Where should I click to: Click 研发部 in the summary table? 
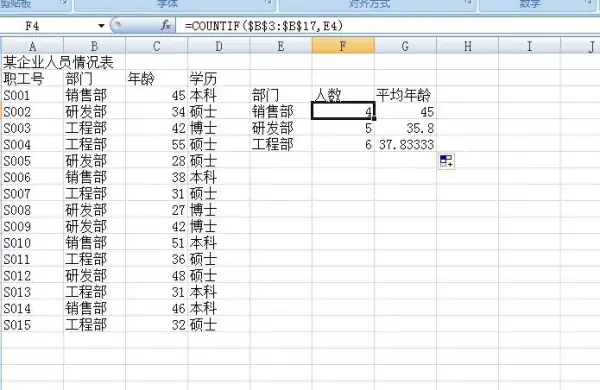(281, 128)
